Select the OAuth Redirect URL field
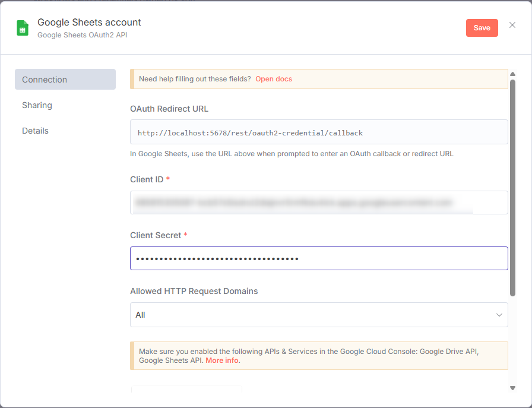The width and height of the screenshot is (532, 408). [x=319, y=132]
